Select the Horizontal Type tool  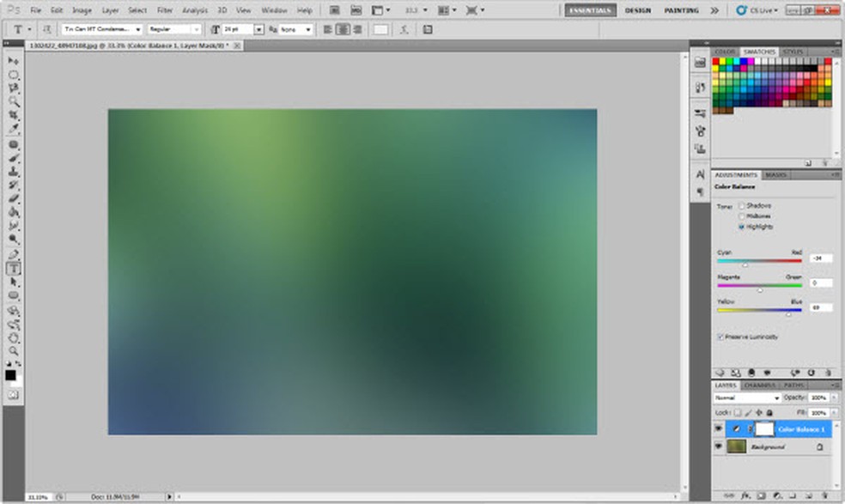click(x=14, y=269)
